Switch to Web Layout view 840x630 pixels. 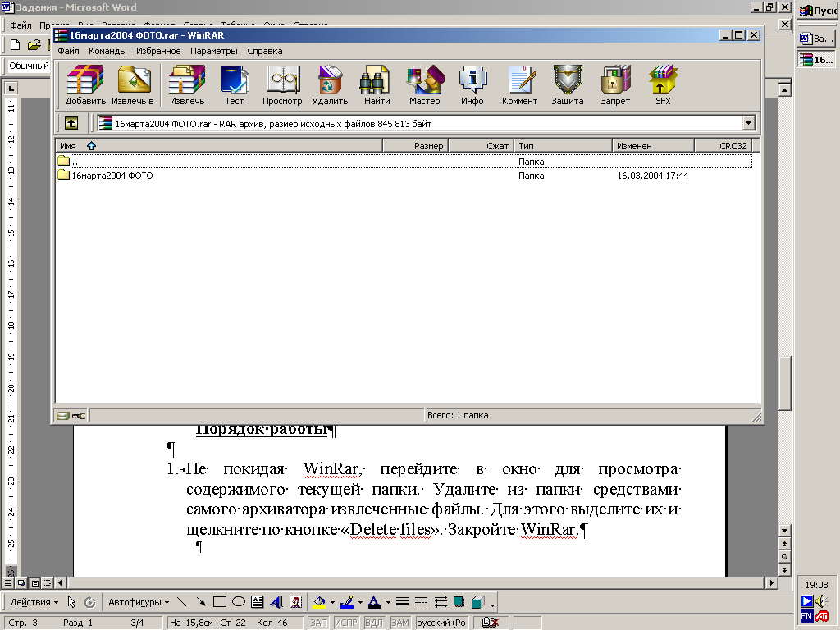(21, 583)
